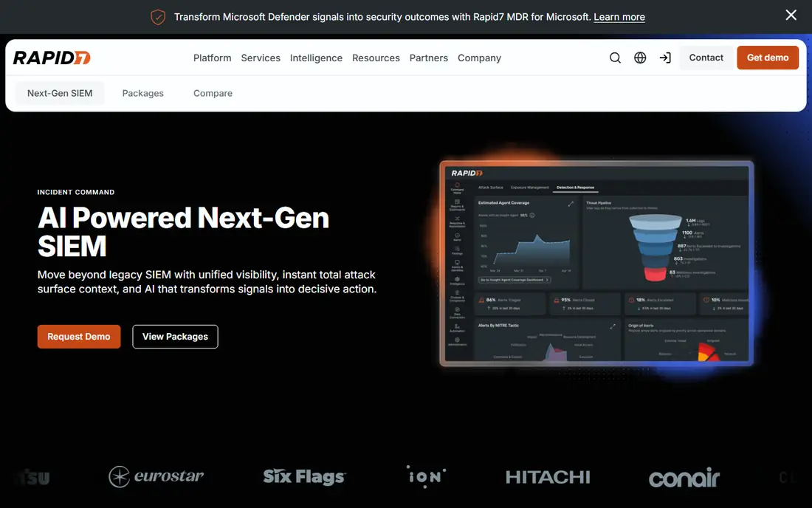Click the Request Demo button
Viewport: 812px width, 508px height.
point(79,337)
